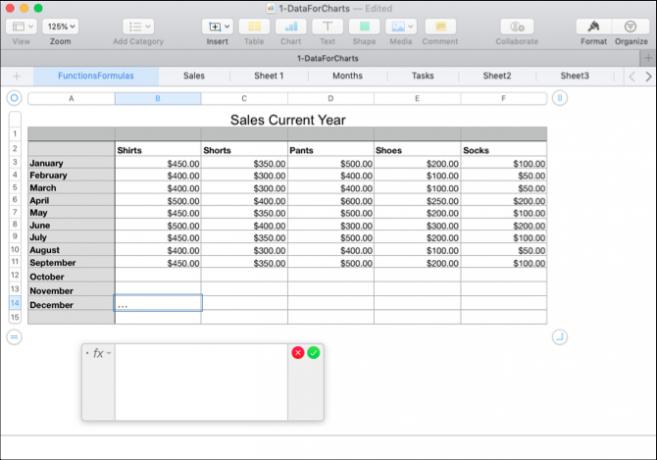
Task: Click the table select-all circle handle
Action: (x=14, y=98)
